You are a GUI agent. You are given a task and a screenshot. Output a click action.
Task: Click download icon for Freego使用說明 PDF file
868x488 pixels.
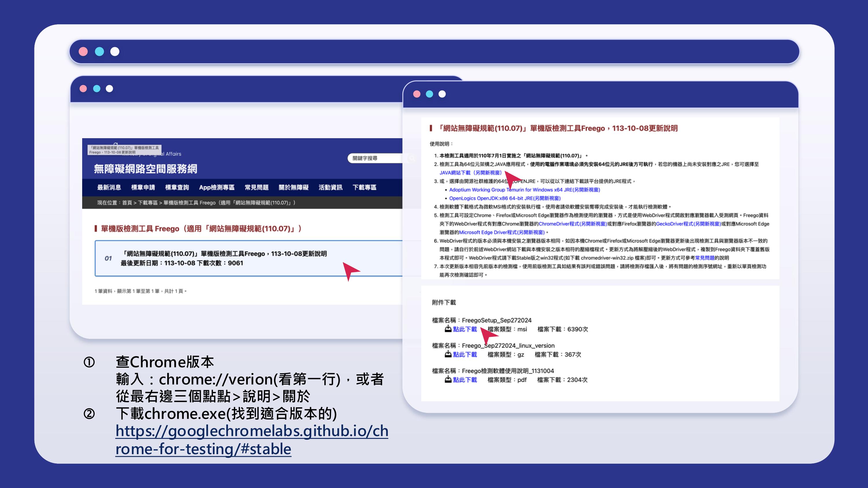point(448,380)
